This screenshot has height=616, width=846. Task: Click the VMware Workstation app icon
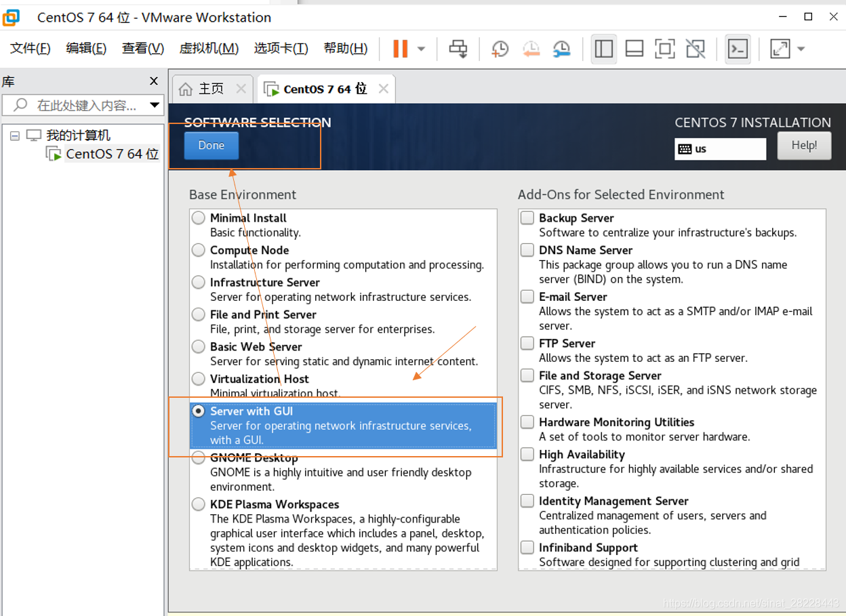pyautogui.click(x=12, y=17)
